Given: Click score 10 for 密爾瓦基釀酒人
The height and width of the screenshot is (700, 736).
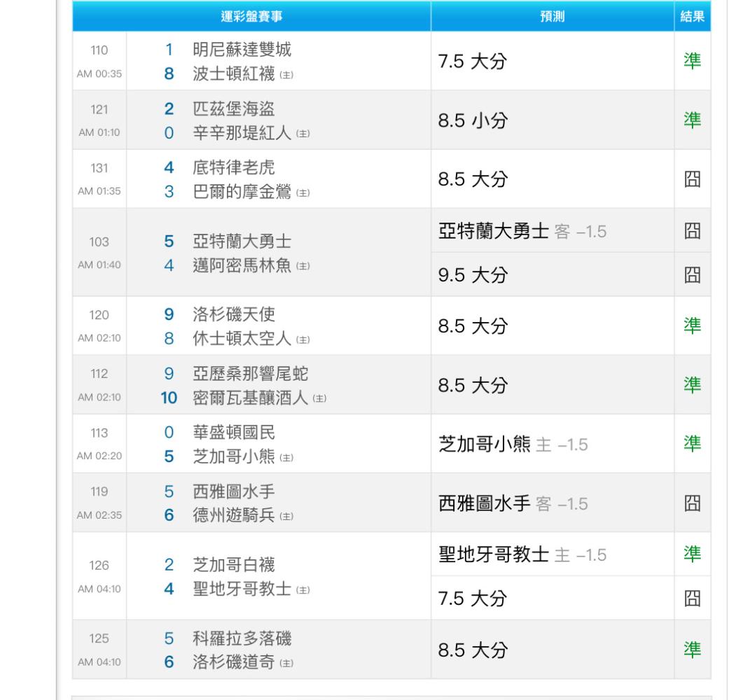Looking at the screenshot, I should pyautogui.click(x=169, y=398).
